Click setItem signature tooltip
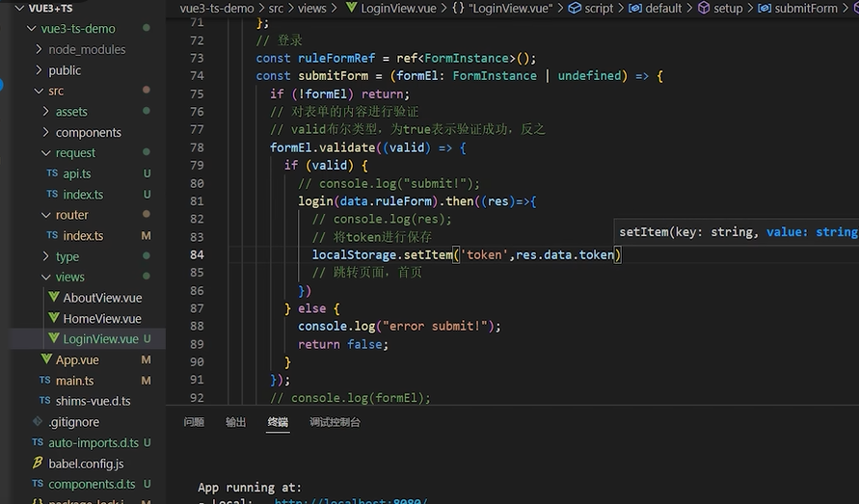Image resolution: width=859 pixels, height=504 pixels. pyautogui.click(x=737, y=231)
